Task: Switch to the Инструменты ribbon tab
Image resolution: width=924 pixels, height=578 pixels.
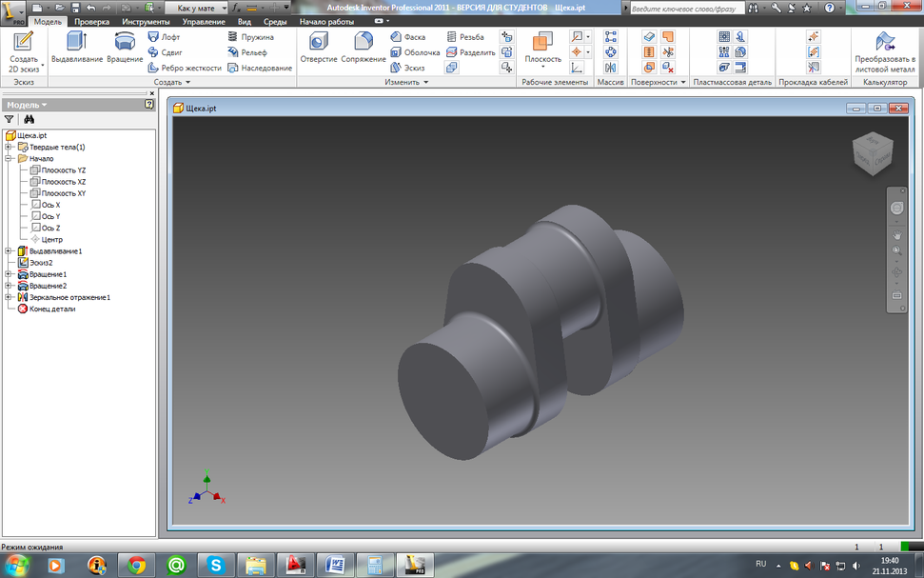Action: pyautogui.click(x=146, y=21)
